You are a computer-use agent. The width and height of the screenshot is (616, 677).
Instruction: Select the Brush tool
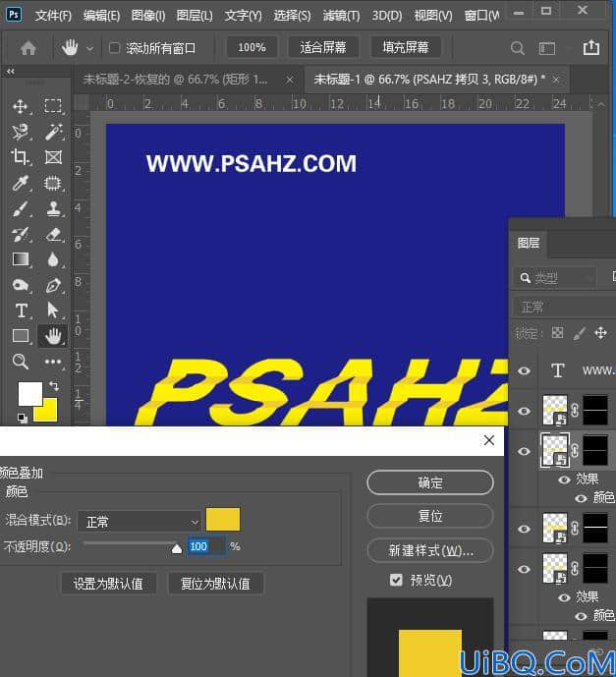pyautogui.click(x=21, y=208)
